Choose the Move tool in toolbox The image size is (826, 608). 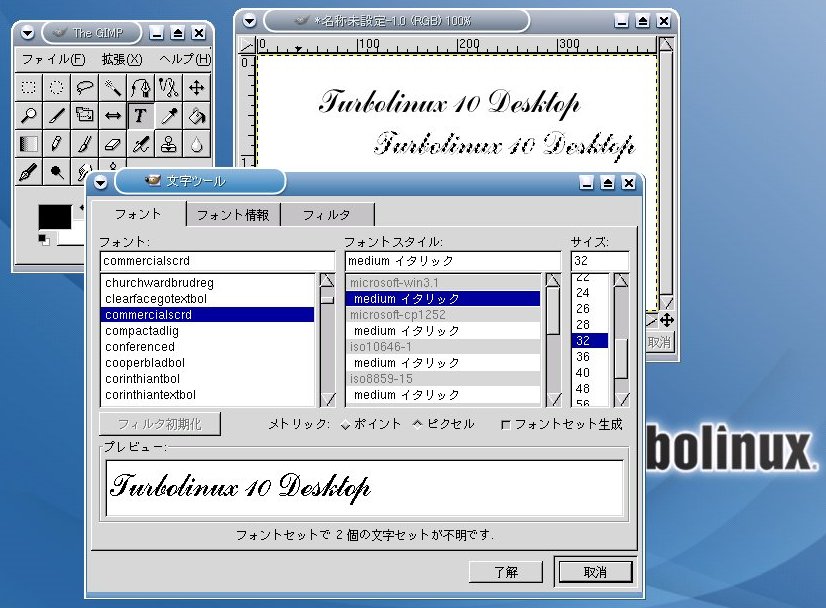(196, 87)
